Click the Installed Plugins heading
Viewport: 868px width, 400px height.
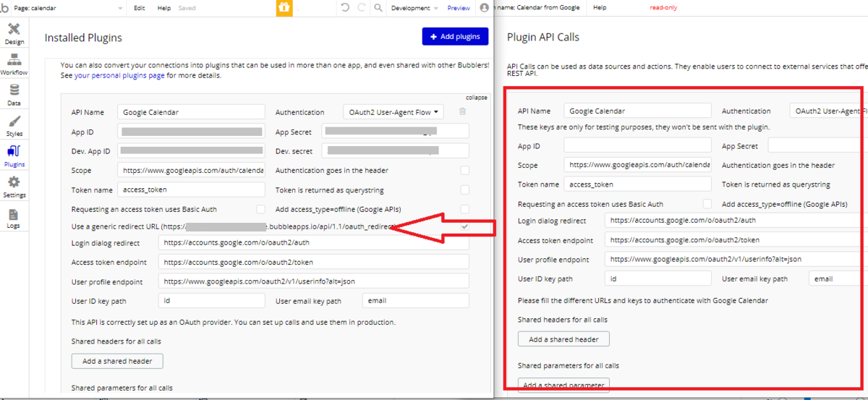tap(83, 38)
